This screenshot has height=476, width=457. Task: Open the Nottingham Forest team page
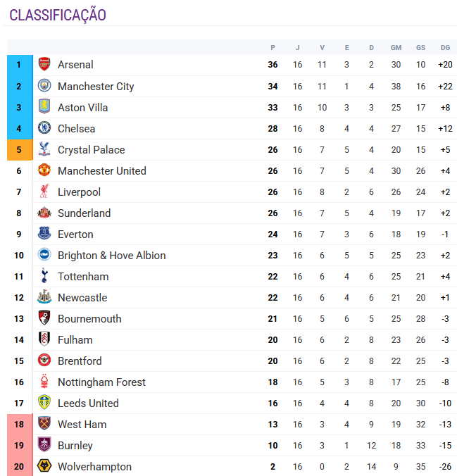[x=101, y=382]
